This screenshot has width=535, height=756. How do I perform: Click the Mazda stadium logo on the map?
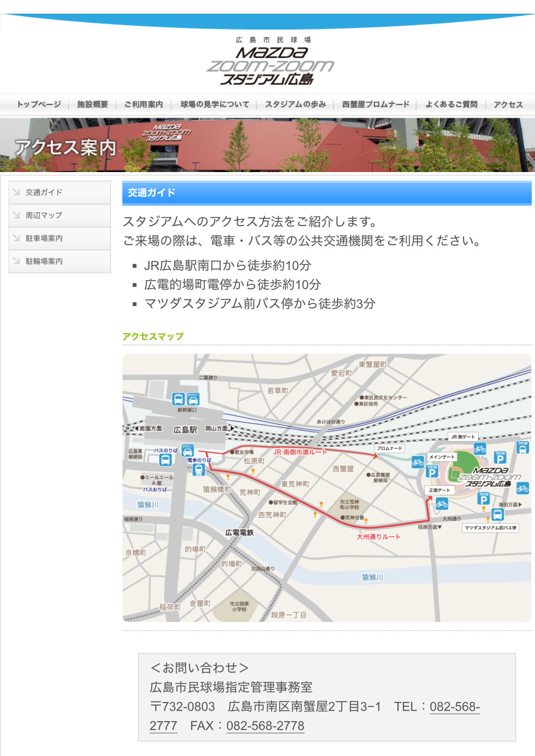(x=490, y=477)
